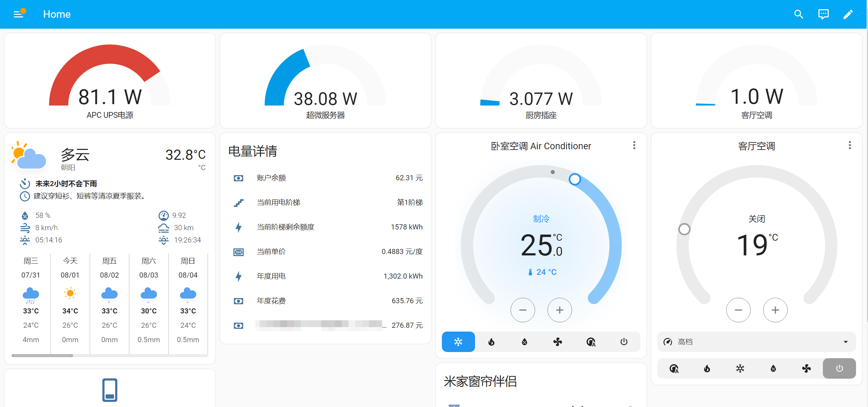The width and height of the screenshot is (868, 407).
Task: Click 客厅空调 power off mode button
Action: tap(839, 368)
